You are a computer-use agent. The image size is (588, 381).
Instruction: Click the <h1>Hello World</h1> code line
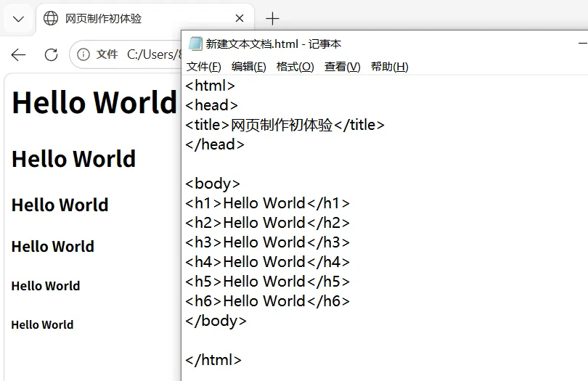click(267, 203)
